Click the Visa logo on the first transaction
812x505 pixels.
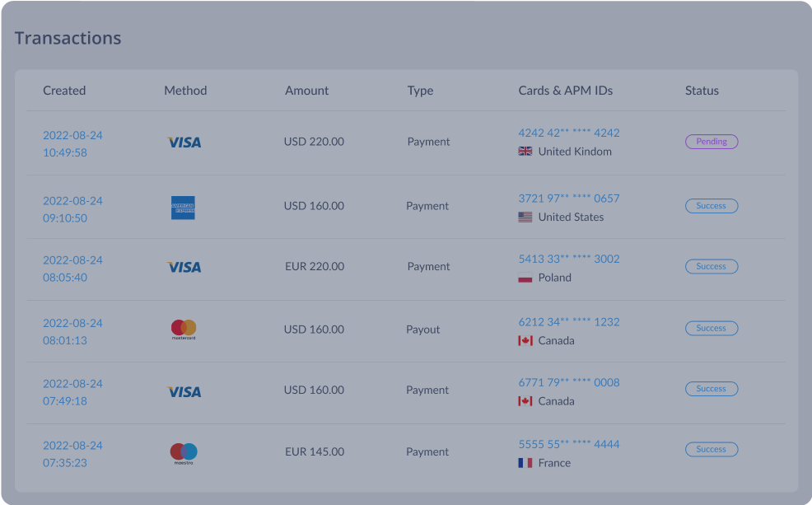(182, 142)
